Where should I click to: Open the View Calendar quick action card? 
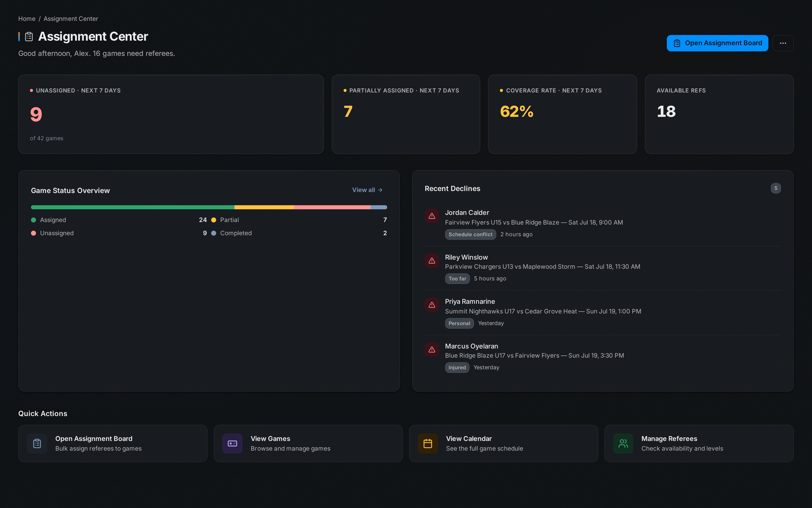point(503,443)
